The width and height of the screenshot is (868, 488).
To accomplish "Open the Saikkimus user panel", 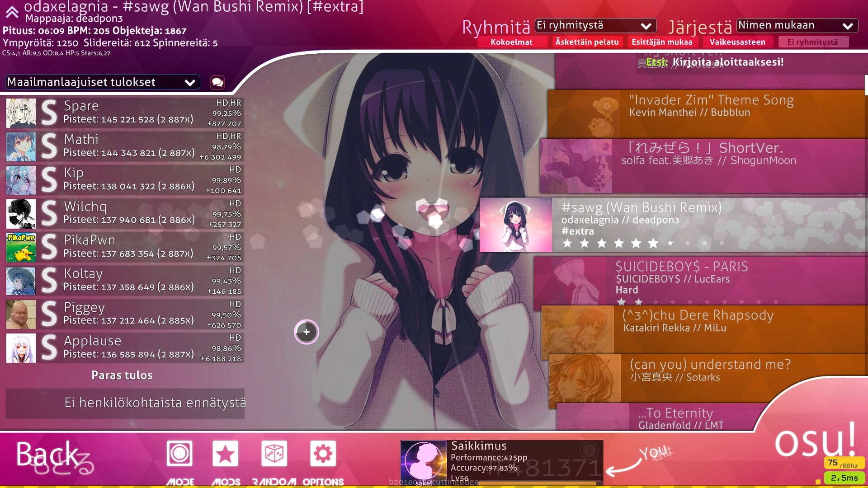I will tap(502, 463).
